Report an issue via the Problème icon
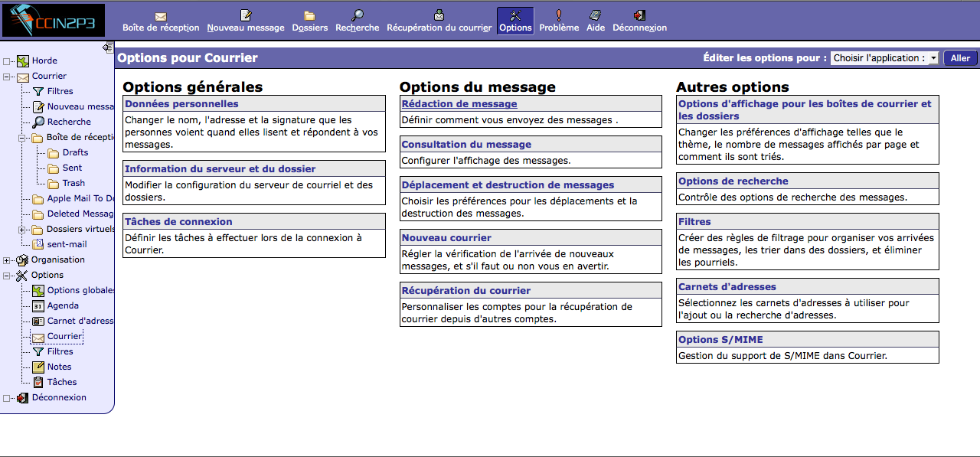The image size is (980, 457). [x=559, y=21]
